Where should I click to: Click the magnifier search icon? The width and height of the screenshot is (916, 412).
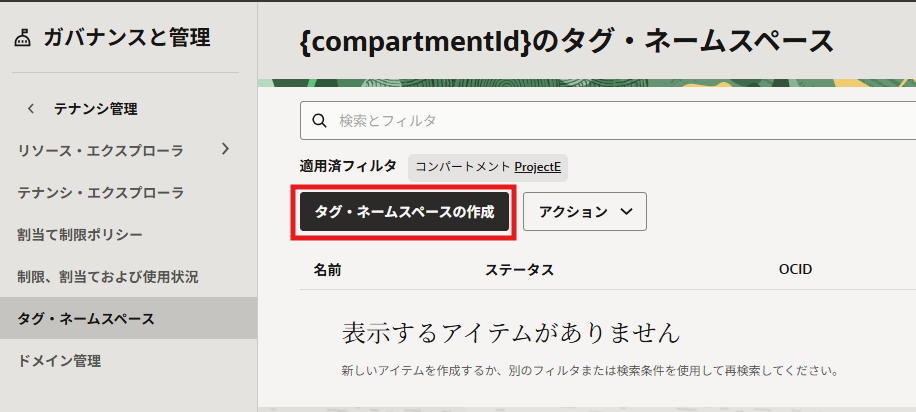[320, 120]
